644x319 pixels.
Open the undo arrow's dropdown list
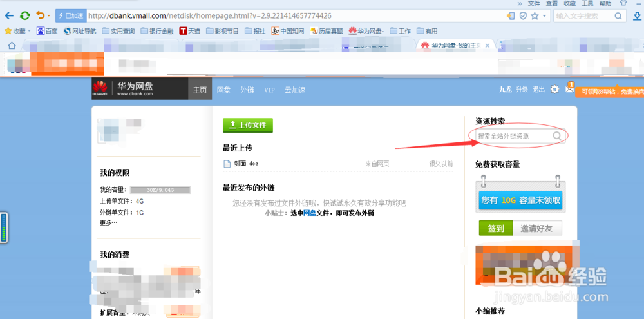(x=49, y=16)
